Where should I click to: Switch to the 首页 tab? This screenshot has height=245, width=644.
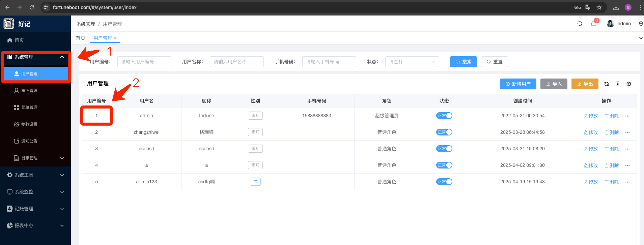81,38
